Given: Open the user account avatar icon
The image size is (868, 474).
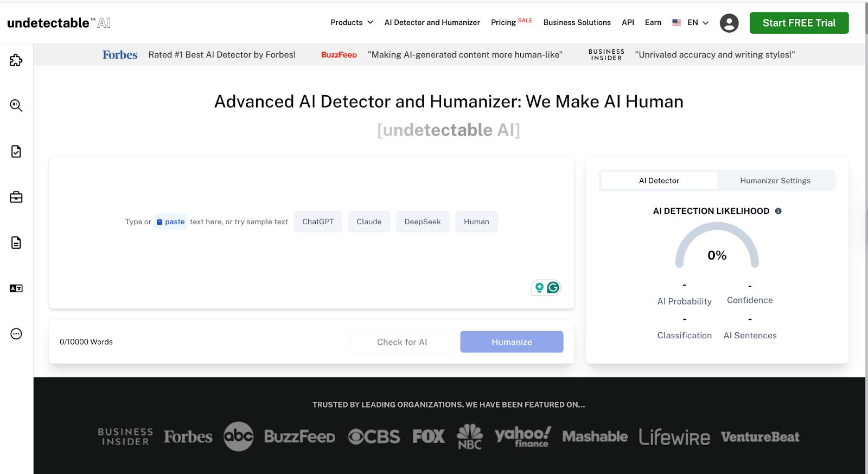Looking at the screenshot, I should click(x=729, y=23).
